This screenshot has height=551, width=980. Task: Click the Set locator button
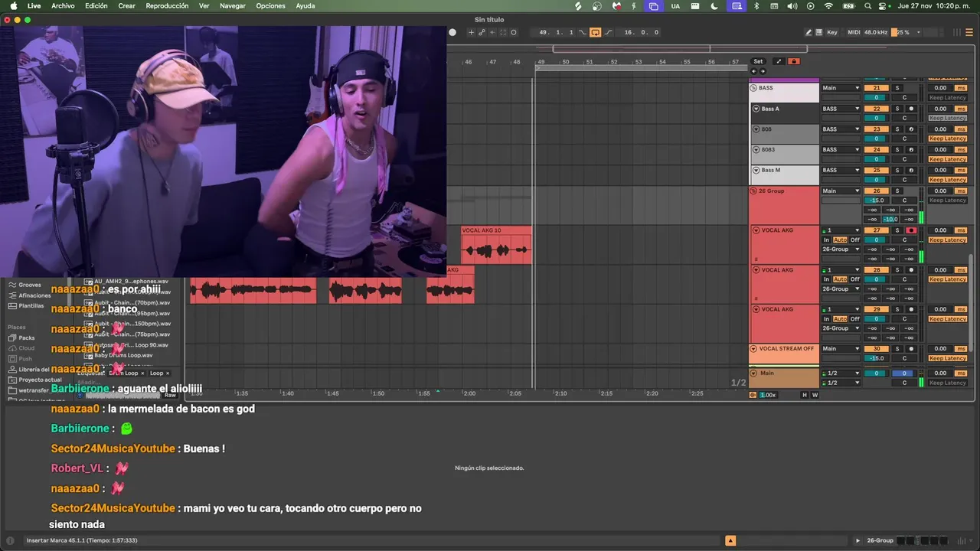pos(758,61)
